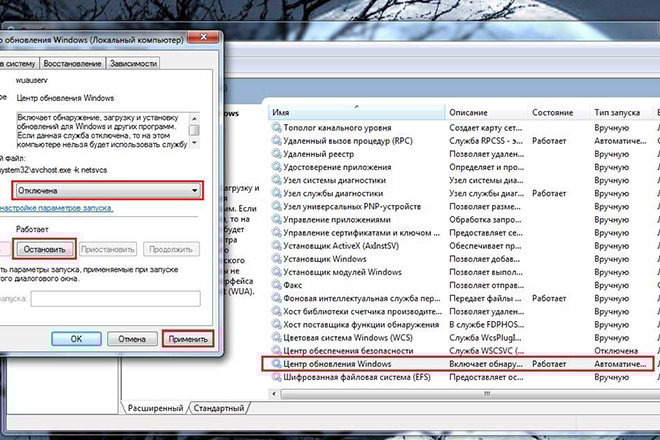
Task: Click the Применить button
Action: tap(187, 339)
